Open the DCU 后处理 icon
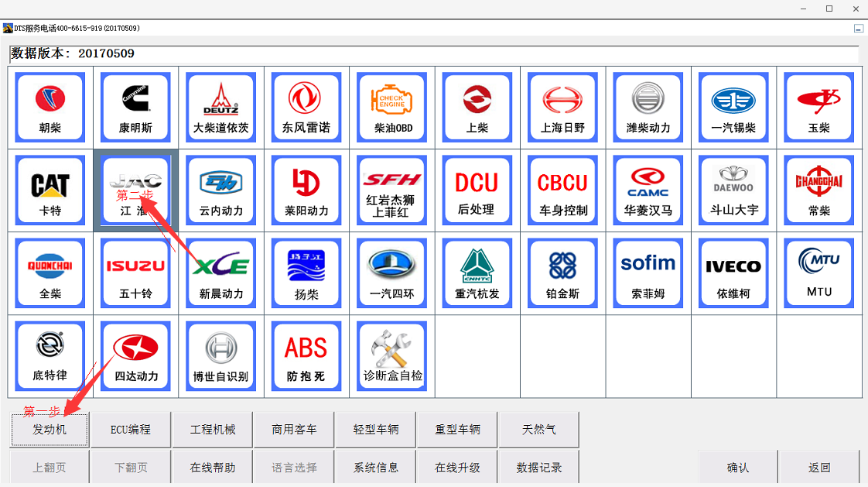Viewport: 868px width, 487px height. (x=477, y=190)
